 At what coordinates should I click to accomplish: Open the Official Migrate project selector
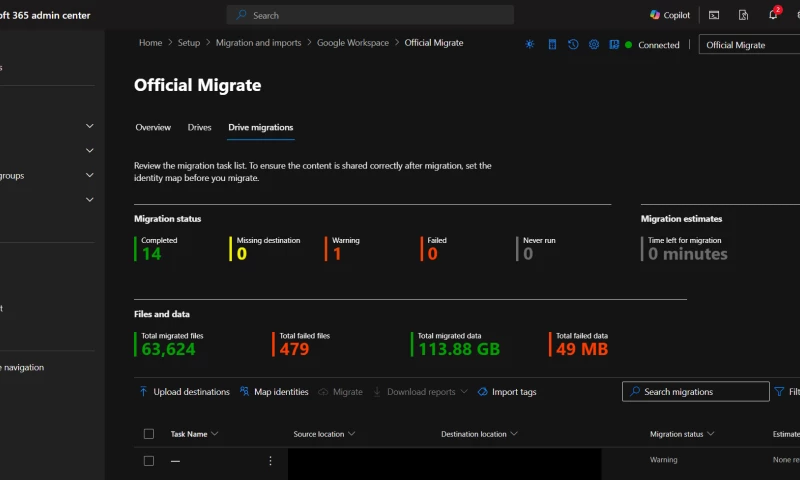pyautogui.click(x=749, y=45)
